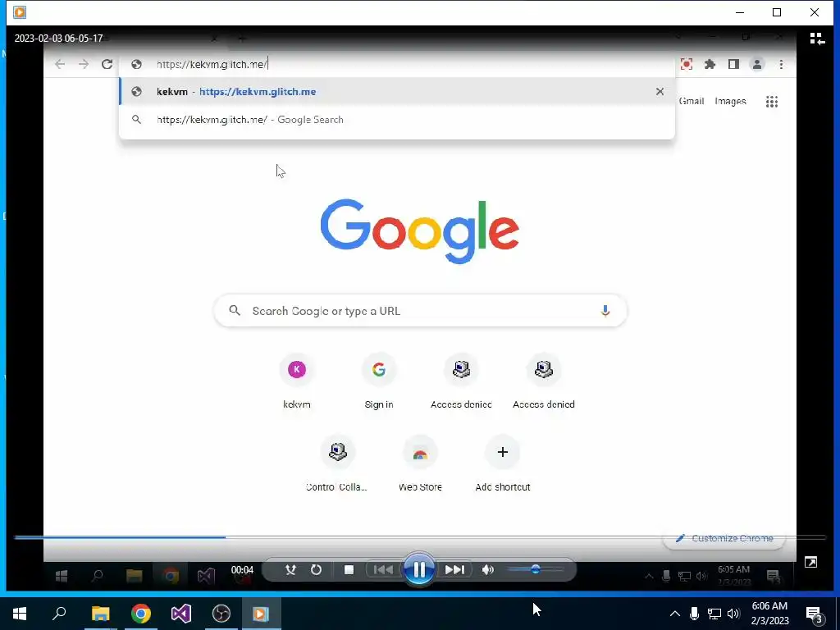
Task: Start voice search with microphone
Action: pos(605,311)
